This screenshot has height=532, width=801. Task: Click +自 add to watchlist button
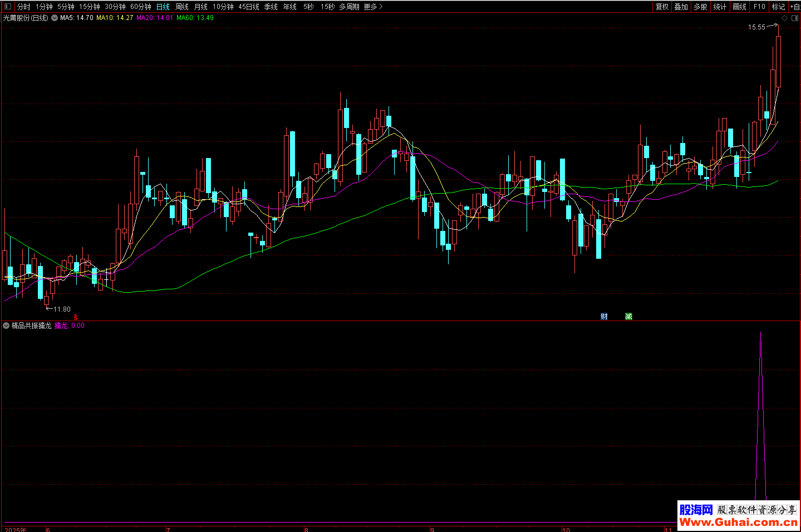[795, 7]
